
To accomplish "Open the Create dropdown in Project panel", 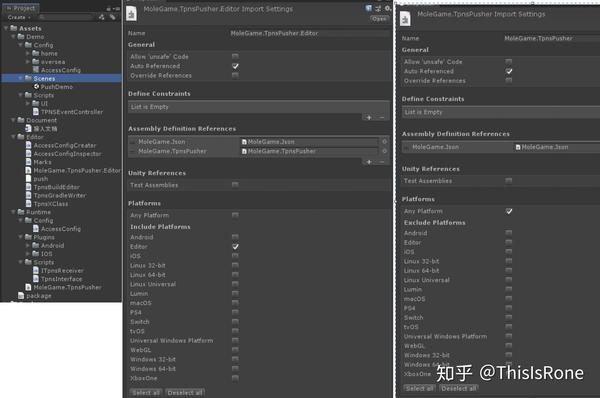I will pos(19,17).
